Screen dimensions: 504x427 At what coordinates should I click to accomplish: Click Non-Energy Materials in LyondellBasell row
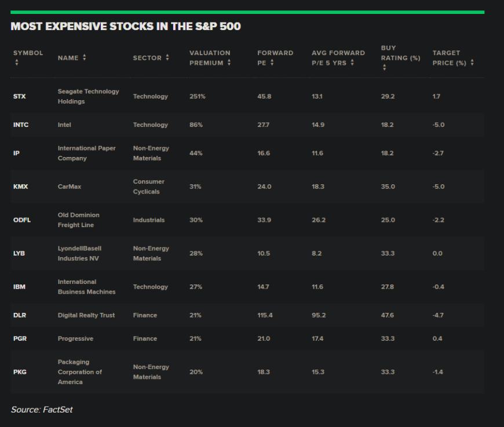151,253
